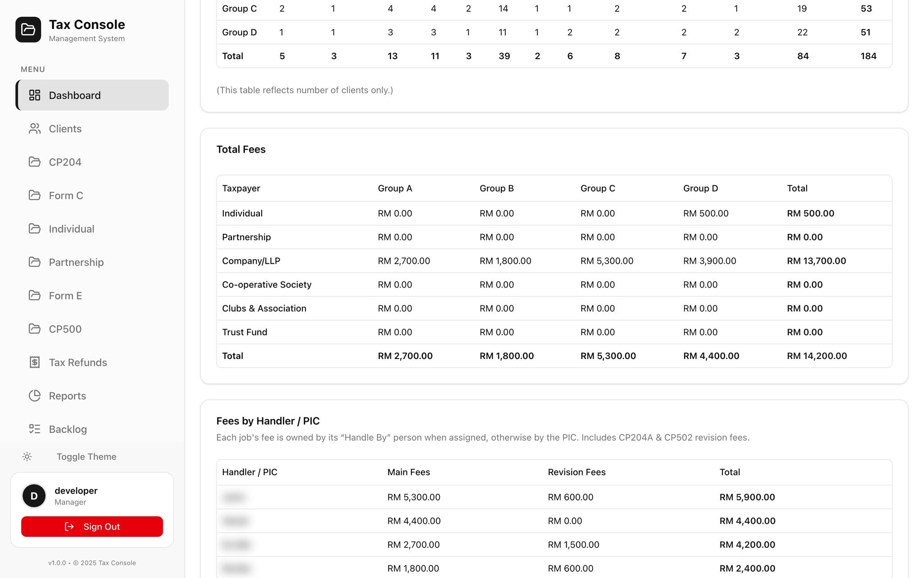Viewport: 924px width, 578px height.
Task: Click the Company/LLP row label
Action: [251, 261]
